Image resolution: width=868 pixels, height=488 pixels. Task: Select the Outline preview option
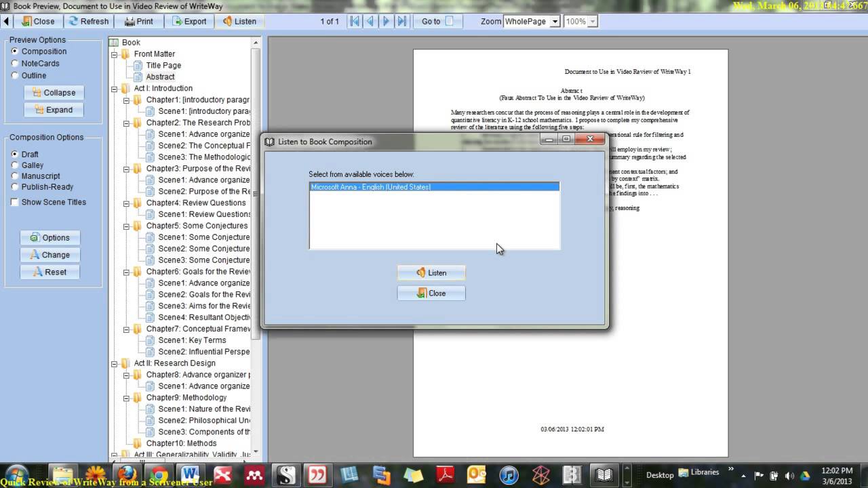pos(28,76)
